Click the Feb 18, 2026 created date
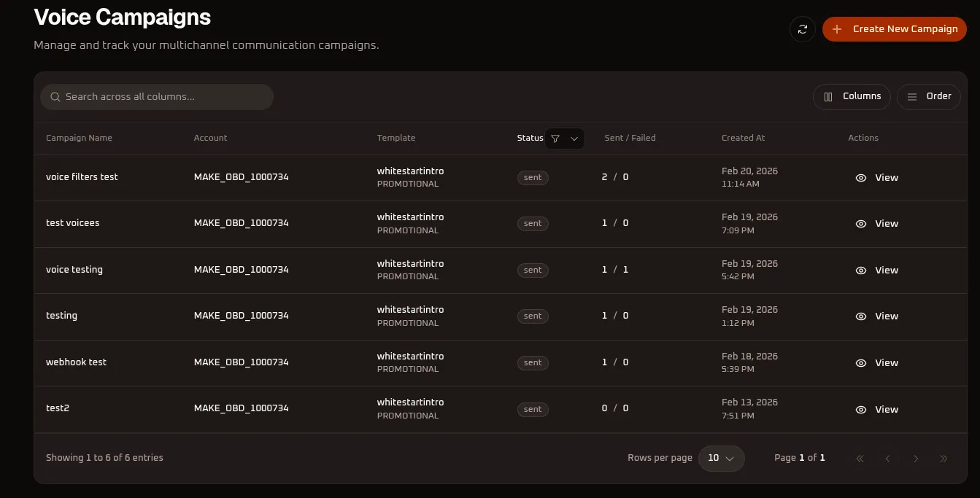Screen dimensions: 980x498 click(x=749, y=357)
